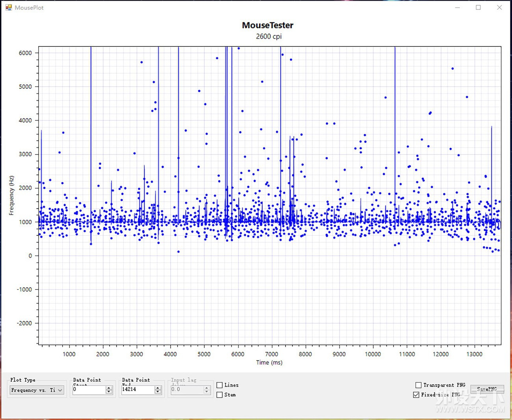Click the 0 label on the frequency axis
512x420 pixels.
30,256
